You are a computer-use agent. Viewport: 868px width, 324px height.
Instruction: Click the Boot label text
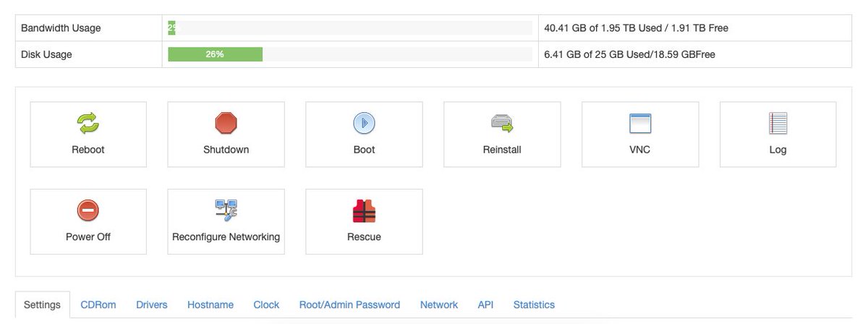[x=364, y=150]
